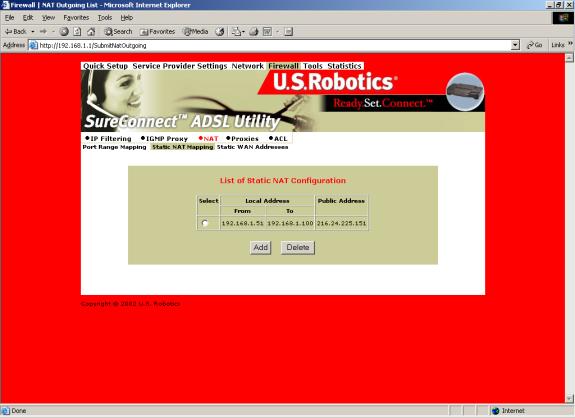Open the Back button history dropdown arrow
Image resolution: width=575 pixels, height=418 pixels.
pos(33,32)
